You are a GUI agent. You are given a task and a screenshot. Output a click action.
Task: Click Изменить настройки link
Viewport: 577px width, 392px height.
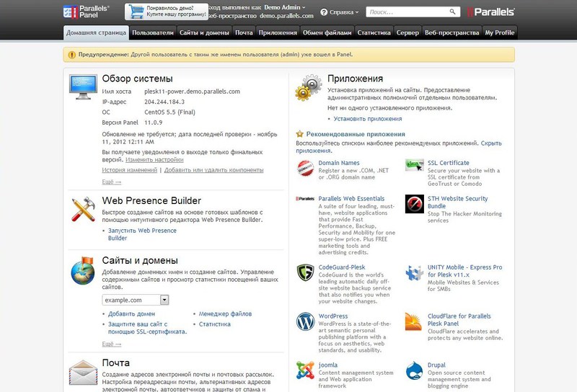coord(154,159)
